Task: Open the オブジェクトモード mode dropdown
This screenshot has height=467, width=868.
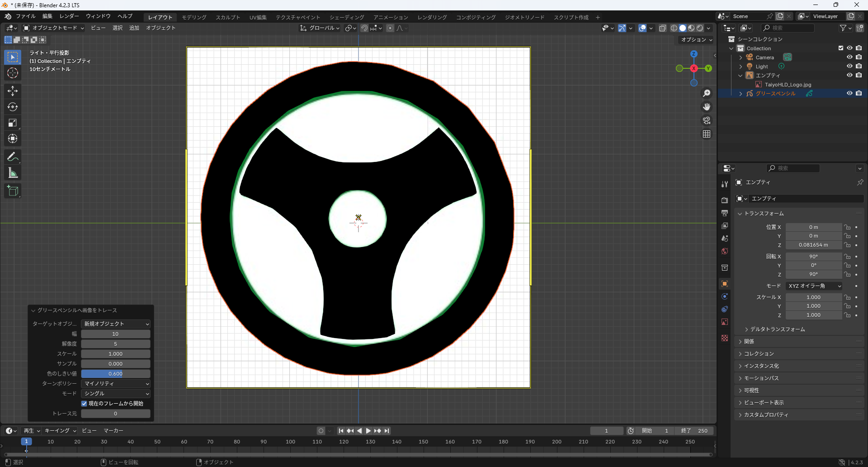Action: tap(54, 28)
